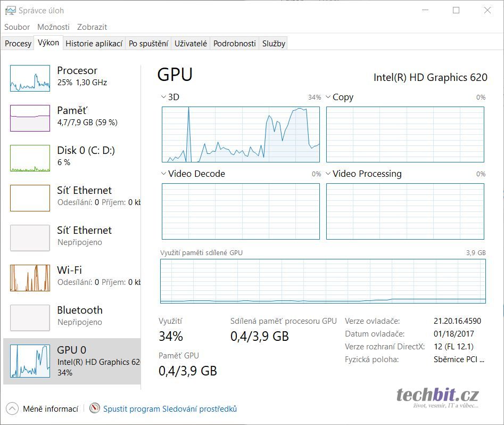Open the 3D graph engine dropdown

click(163, 97)
